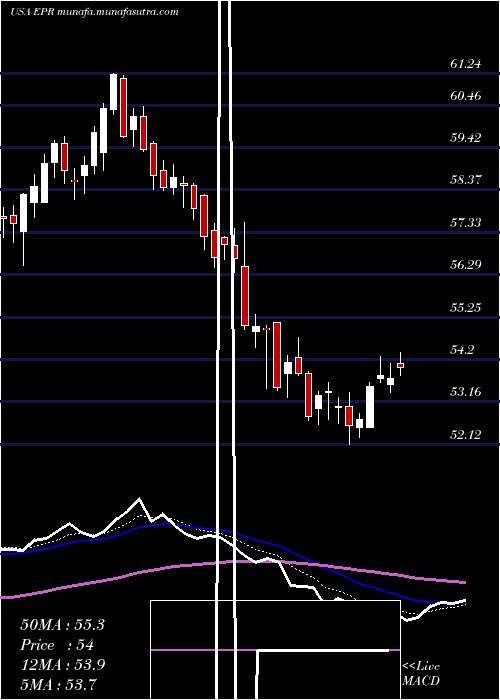Click the MACD indicator box
Viewport: 500px width, 700px height.
[x=275, y=650]
